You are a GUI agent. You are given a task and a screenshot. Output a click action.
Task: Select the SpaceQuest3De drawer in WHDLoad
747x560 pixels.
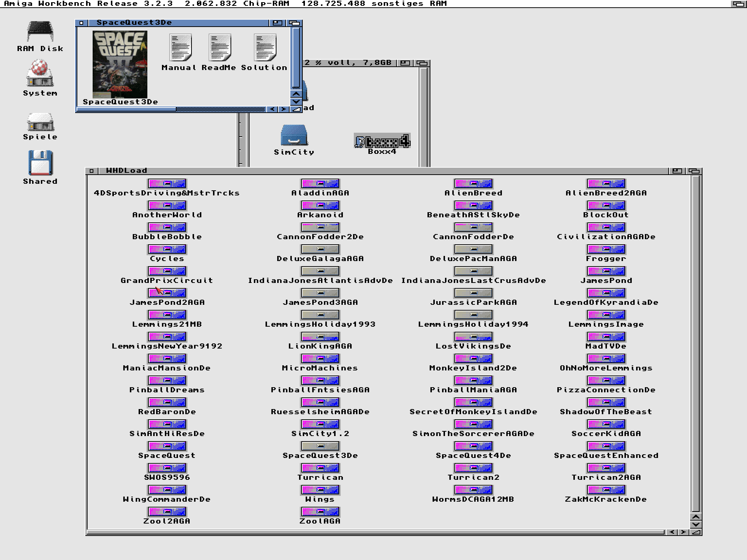pyautogui.click(x=320, y=446)
